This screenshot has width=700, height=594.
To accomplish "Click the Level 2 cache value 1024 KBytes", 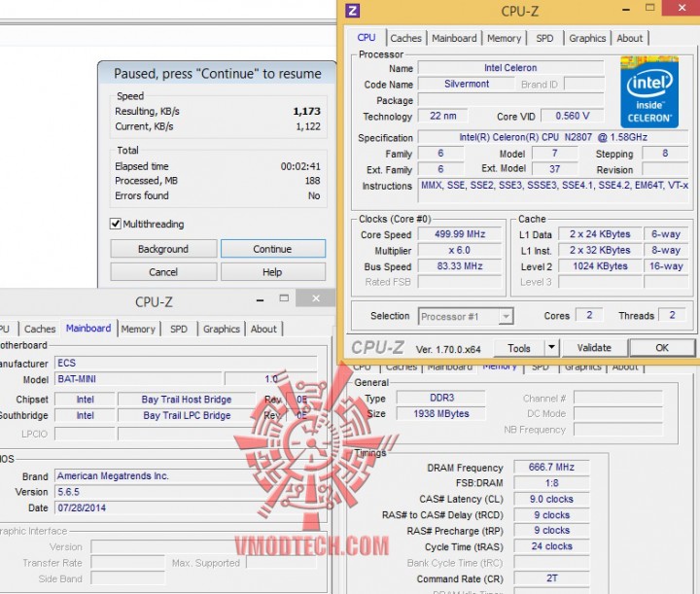I will coord(600,266).
